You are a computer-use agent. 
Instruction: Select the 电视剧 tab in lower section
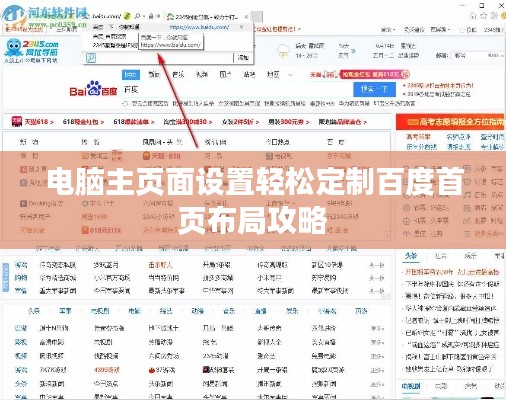pos(100,311)
